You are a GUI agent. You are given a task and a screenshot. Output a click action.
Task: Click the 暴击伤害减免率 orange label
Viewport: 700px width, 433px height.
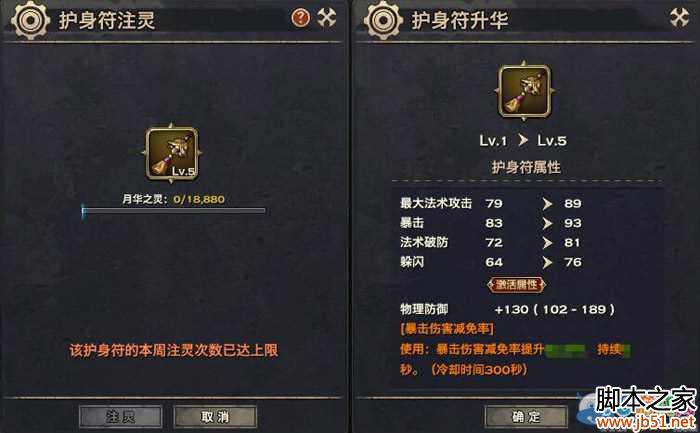[x=447, y=329]
